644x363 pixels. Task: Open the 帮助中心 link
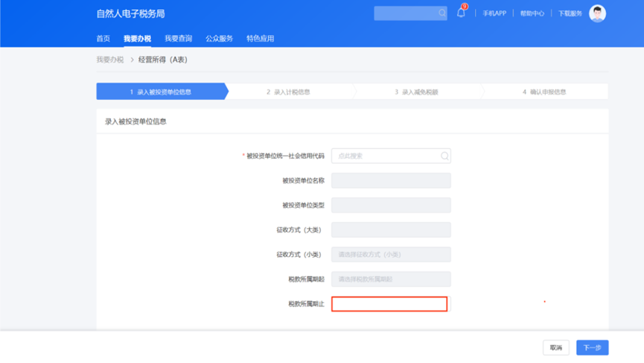[x=532, y=13]
